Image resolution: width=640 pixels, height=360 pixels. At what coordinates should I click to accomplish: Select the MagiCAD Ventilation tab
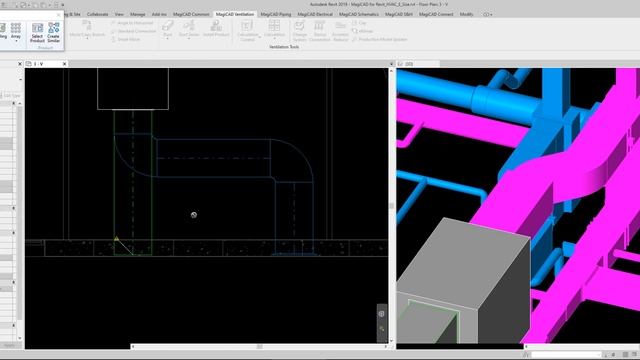point(235,14)
